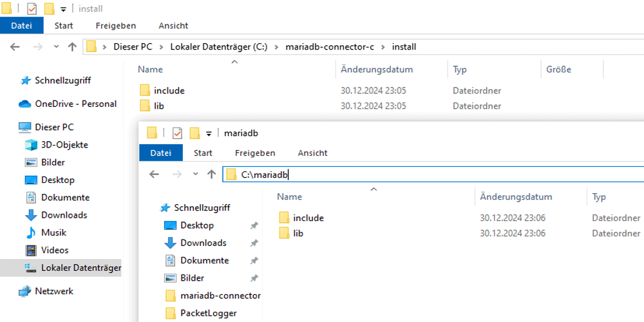
Task: Click the Lokaler Datenträger (C:) breadcrumb
Action: tap(219, 47)
